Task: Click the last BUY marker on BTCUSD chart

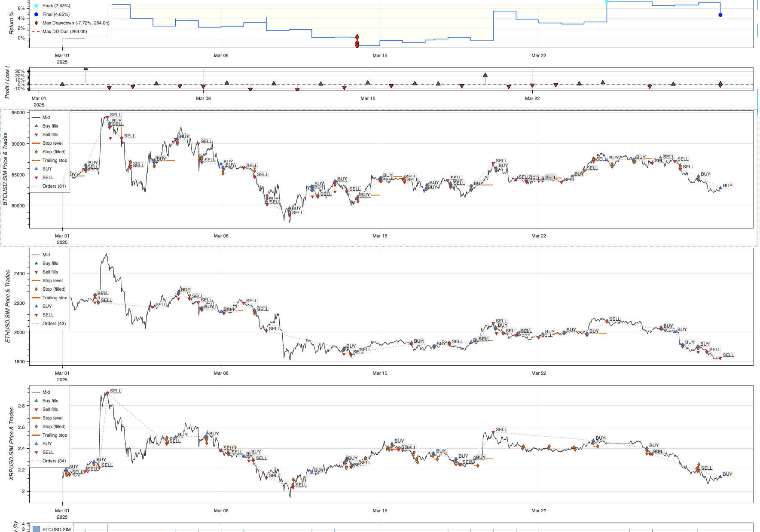Action: click(x=720, y=188)
